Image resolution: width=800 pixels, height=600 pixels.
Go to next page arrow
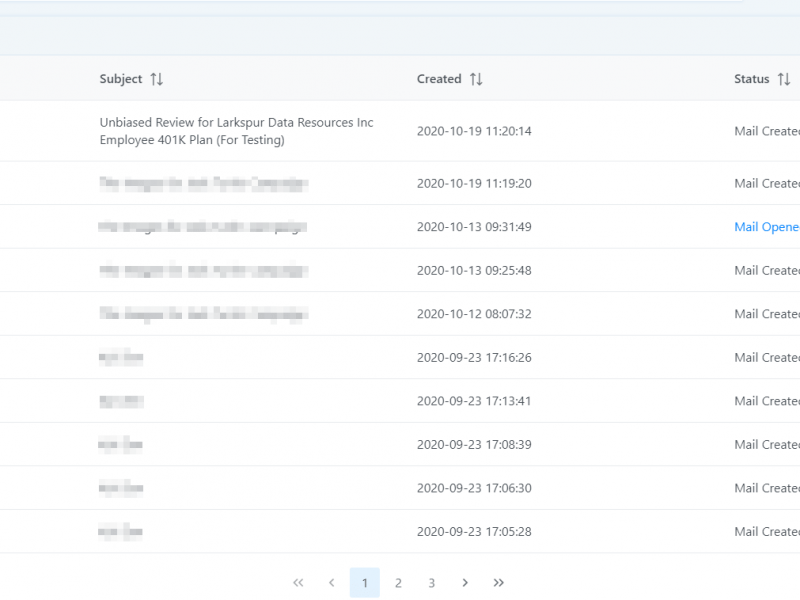click(x=465, y=583)
